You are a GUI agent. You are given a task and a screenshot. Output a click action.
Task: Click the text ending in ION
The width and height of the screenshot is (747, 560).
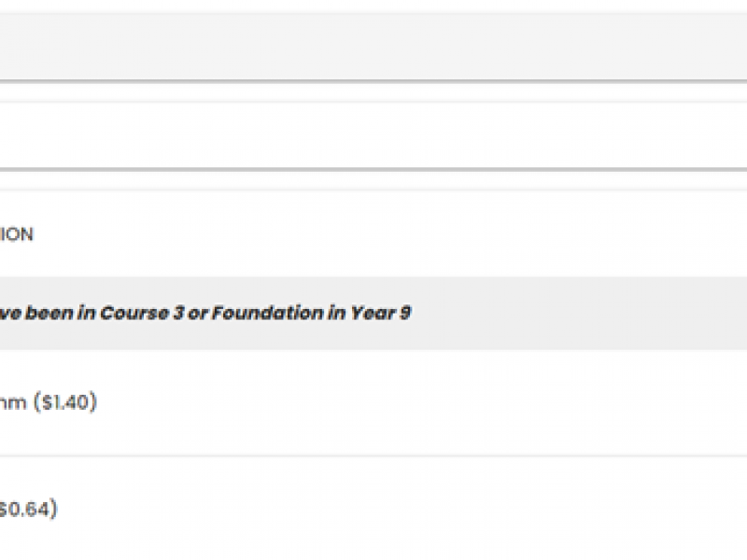[x=16, y=234]
